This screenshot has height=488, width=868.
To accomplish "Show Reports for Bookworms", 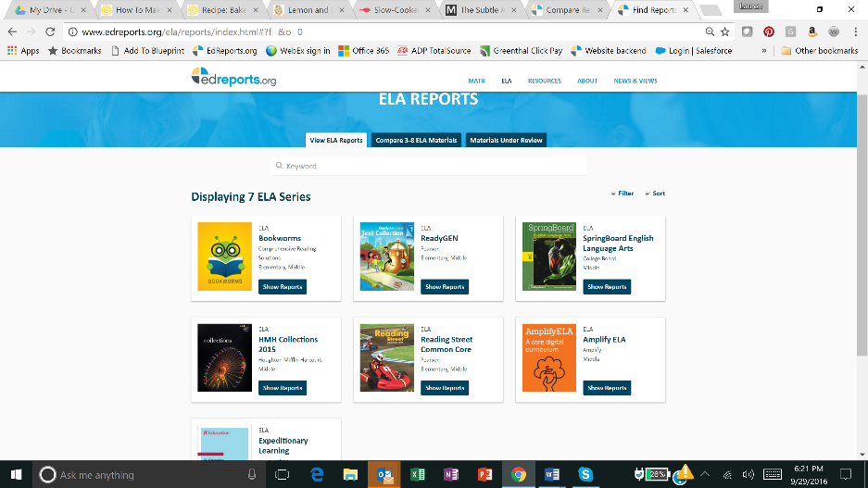I will pyautogui.click(x=282, y=287).
